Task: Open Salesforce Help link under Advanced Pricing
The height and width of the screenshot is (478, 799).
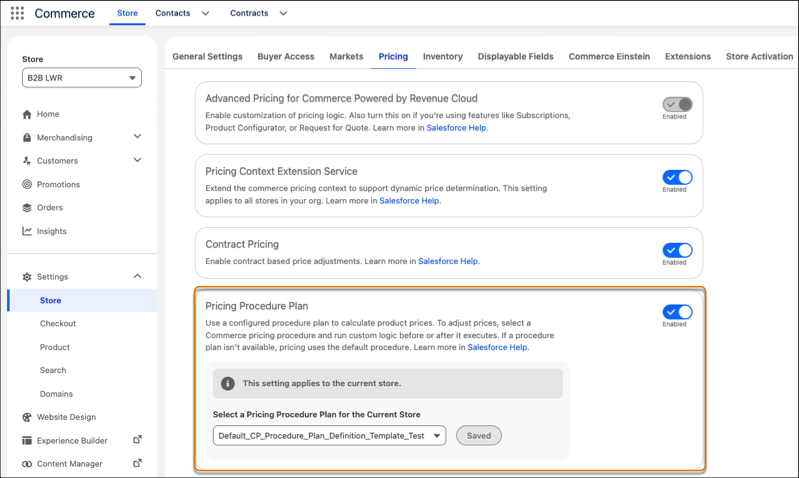Action: click(x=456, y=128)
